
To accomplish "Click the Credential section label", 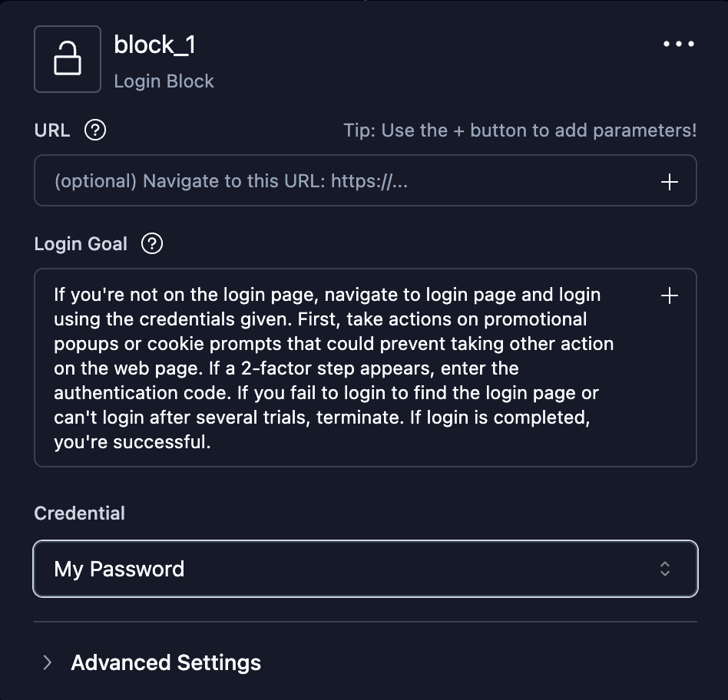I will [x=79, y=513].
